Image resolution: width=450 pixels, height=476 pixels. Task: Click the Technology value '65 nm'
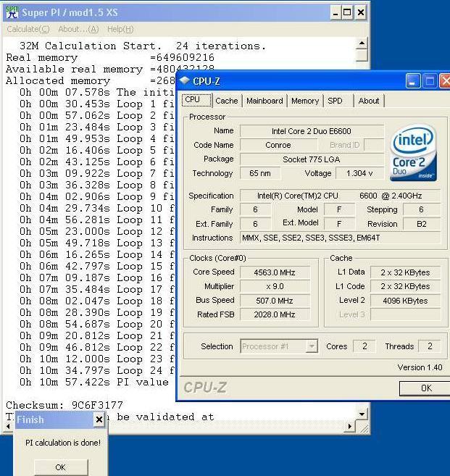coord(260,173)
